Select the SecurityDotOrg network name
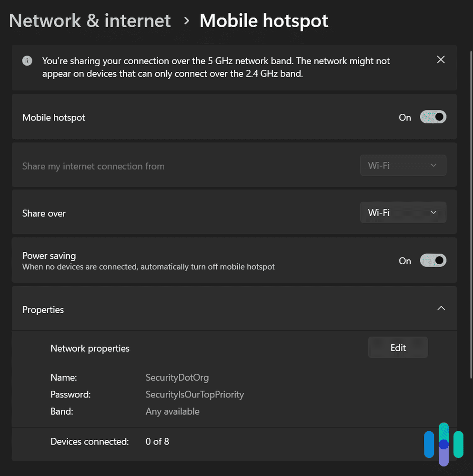The width and height of the screenshot is (473, 476). (x=177, y=377)
